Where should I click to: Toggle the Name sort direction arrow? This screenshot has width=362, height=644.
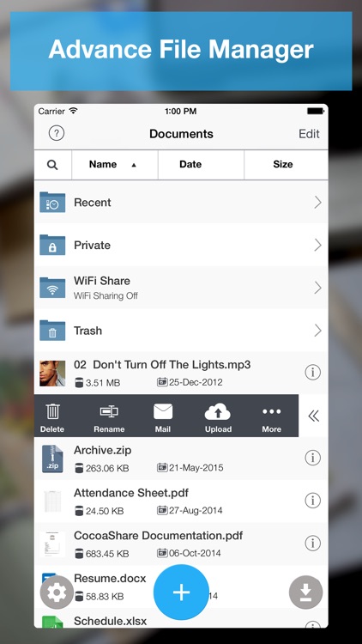click(x=133, y=165)
